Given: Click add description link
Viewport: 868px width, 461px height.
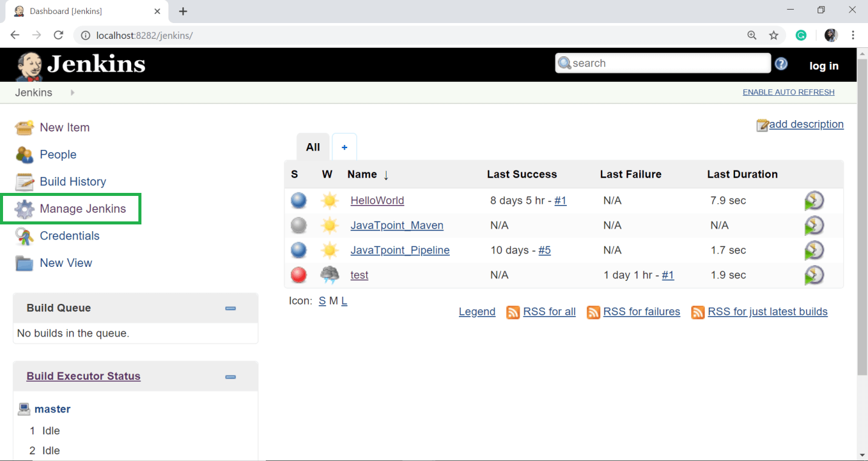Looking at the screenshot, I should tap(806, 124).
